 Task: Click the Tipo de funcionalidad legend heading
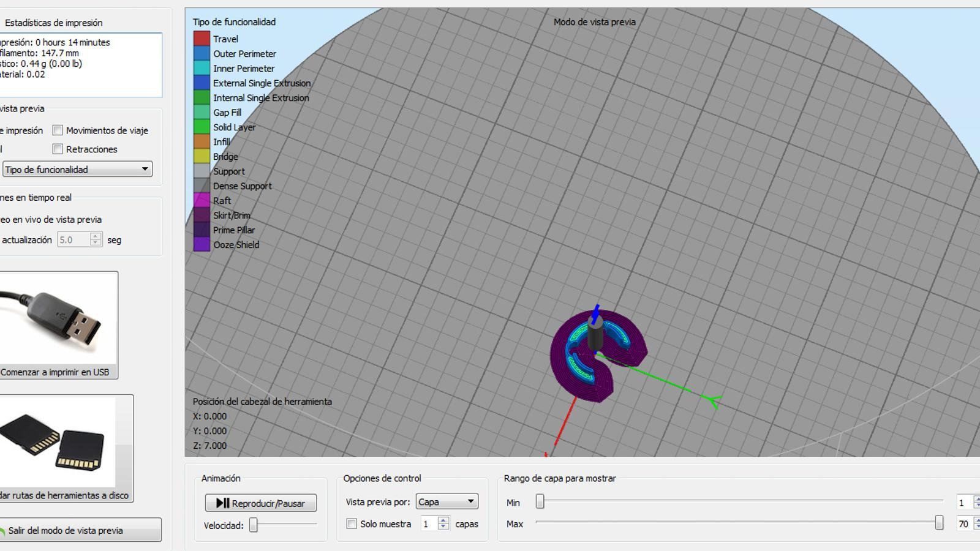[234, 22]
